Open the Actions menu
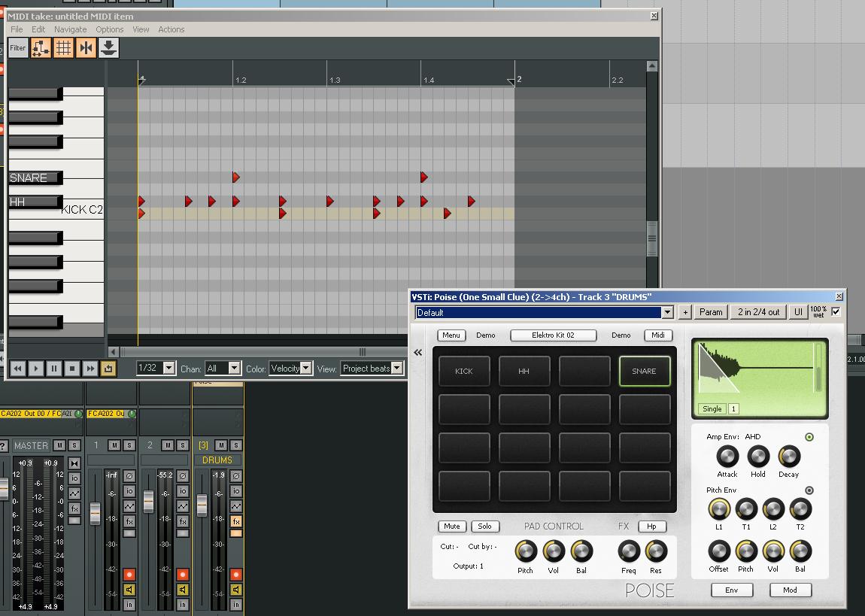This screenshot has width=865, height=616. click(x=171, y=29)
